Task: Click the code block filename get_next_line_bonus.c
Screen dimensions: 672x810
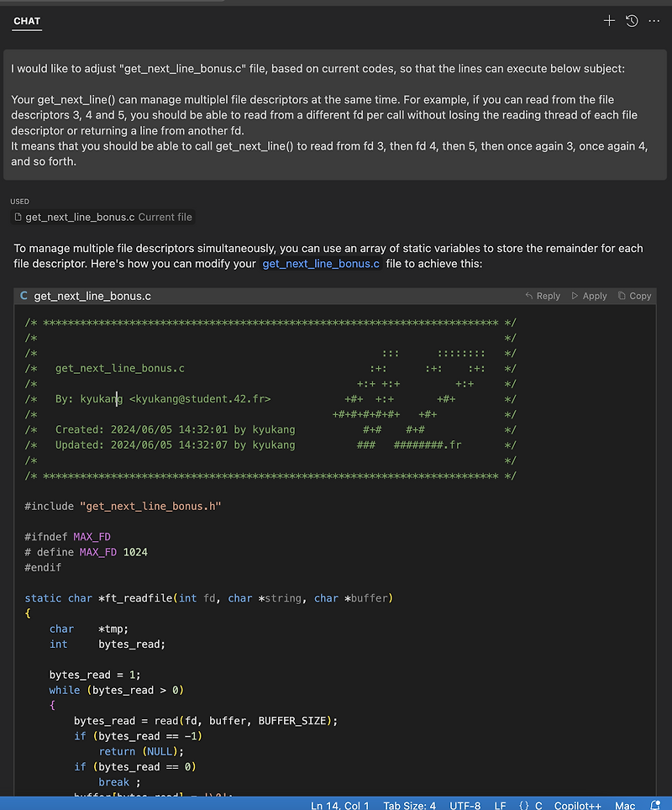Action: (x=92, y=296)
